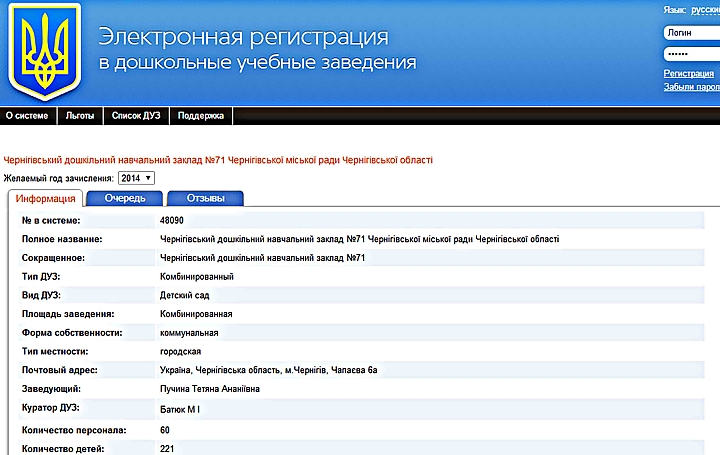This screenshot has height=455, width=720.
Task: Expand the desired enrollment year dropdown
Action: pos(136,178)
